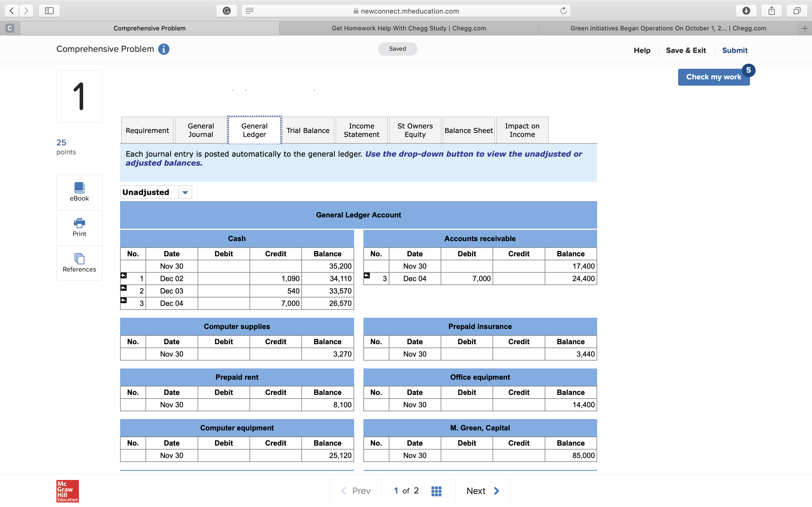Image resolution: width=812 pixels, height=507 pixels.
Task: Open the question grid icon in pagination
Action: 436,491
